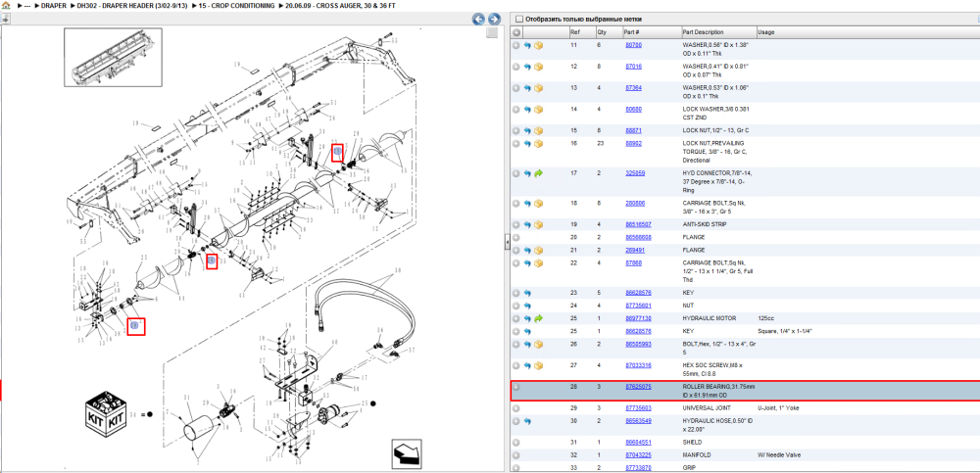Select the '125cc' usage cell
This screenshot has width=980, height=473.
765,318
